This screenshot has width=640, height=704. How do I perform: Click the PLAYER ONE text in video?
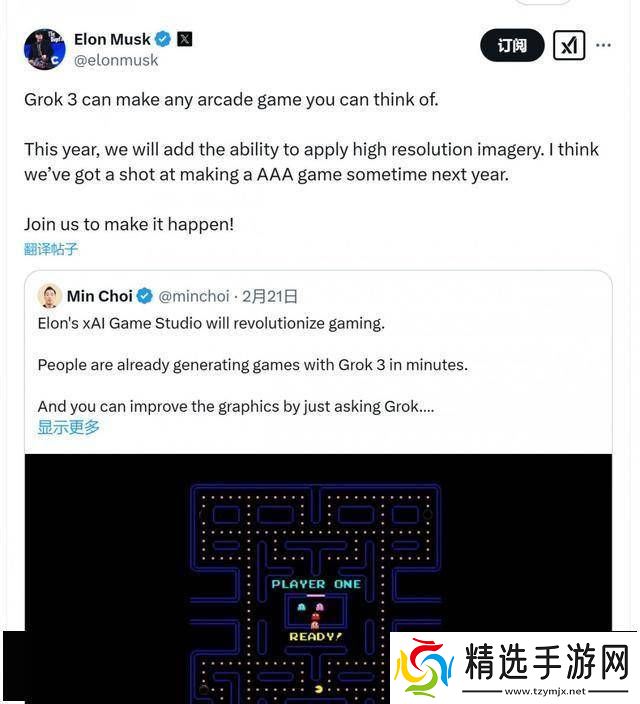coord(316,584)
